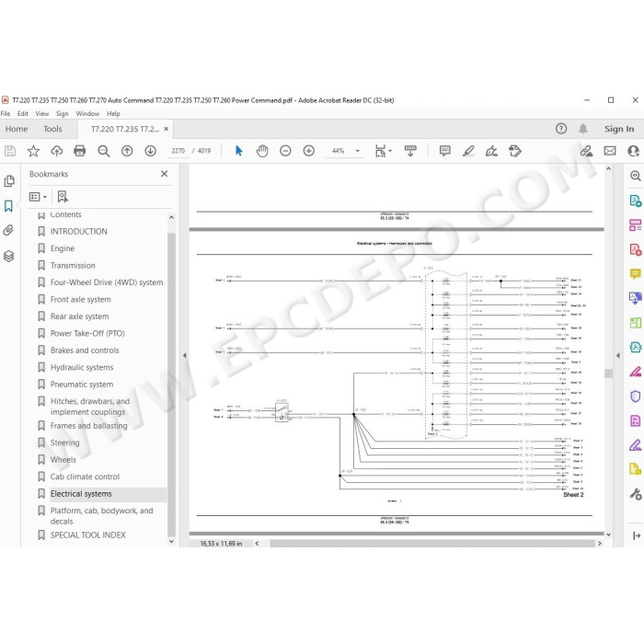Viewport: 644px width, 644px height.
Task: Open the zoom level dropdown arrow
Action: pos(357,151)
